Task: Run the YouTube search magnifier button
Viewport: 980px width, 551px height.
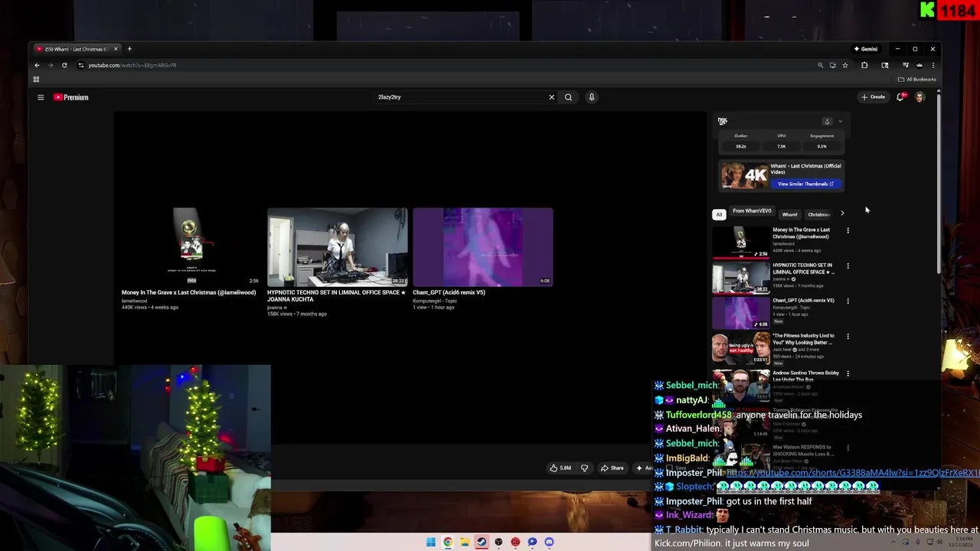Action: pos(568,97)
